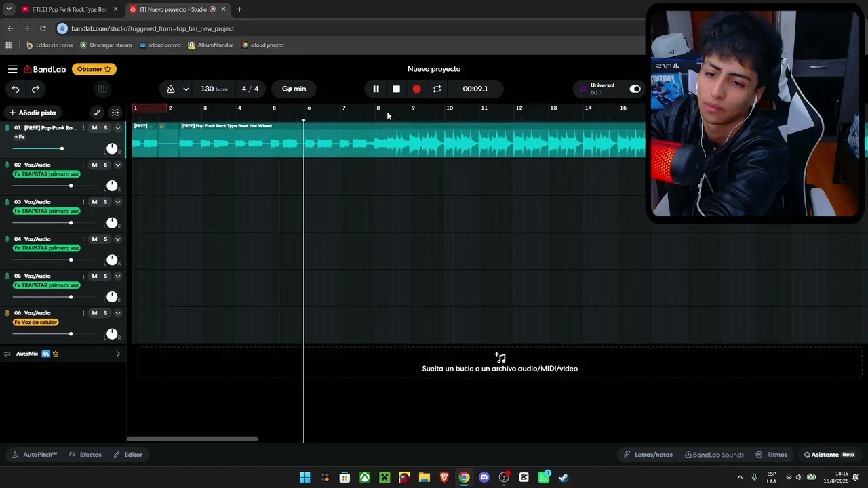868x488 pixels.
Task: Mute track 02 Voz/Audio
Action: 94,165
